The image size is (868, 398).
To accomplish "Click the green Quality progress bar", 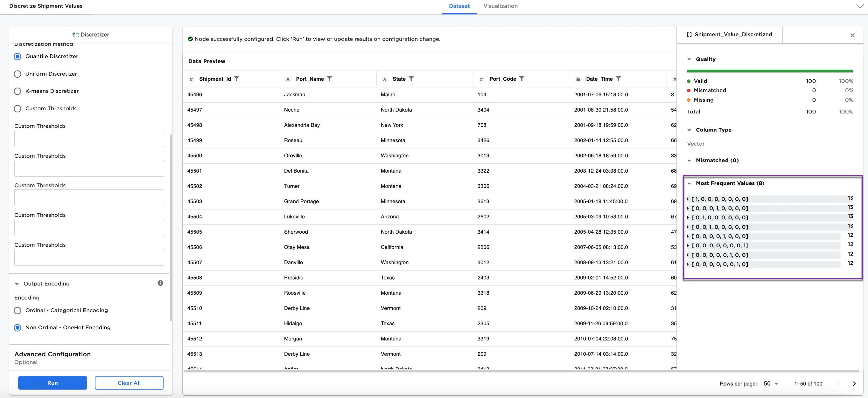I will coord(770,71).
